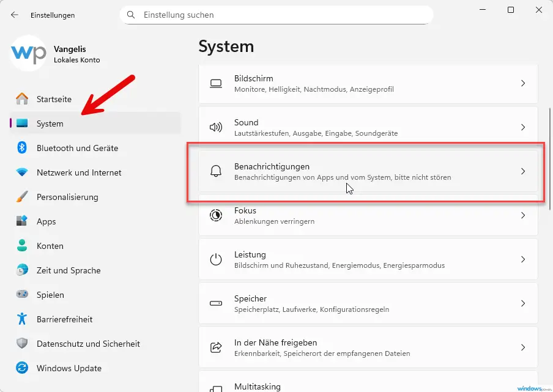Click the search magnifier icon
The image size is (553, 392).
[x=130, y=15]
